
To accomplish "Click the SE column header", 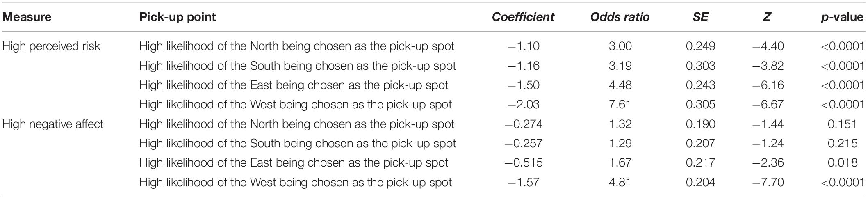I will click(x=700, y=17).
